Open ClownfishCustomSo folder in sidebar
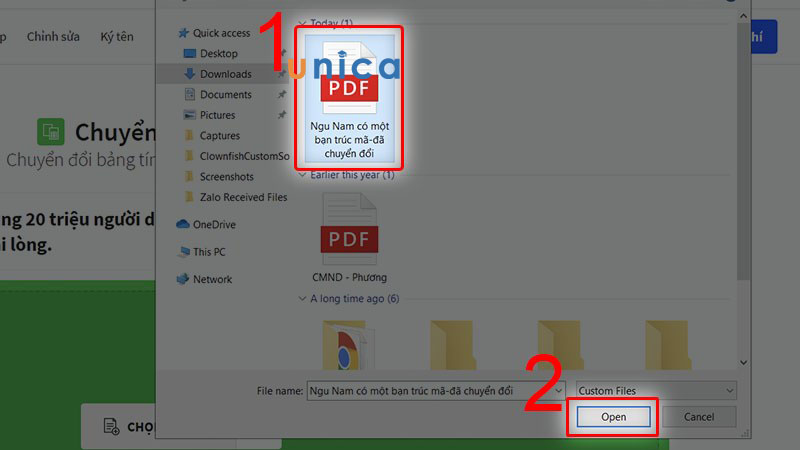The image size is (800, 450). pos(244,156)
